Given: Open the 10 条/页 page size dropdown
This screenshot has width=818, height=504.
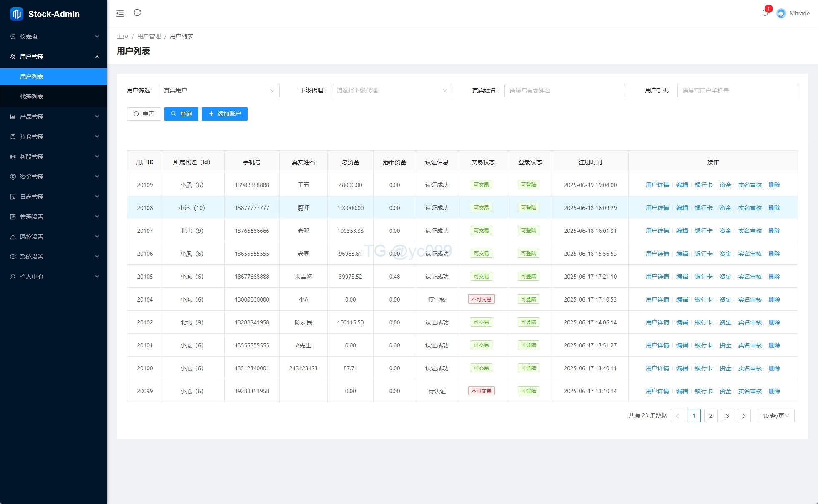Looking at the screenshot, I should pos(775,416).
